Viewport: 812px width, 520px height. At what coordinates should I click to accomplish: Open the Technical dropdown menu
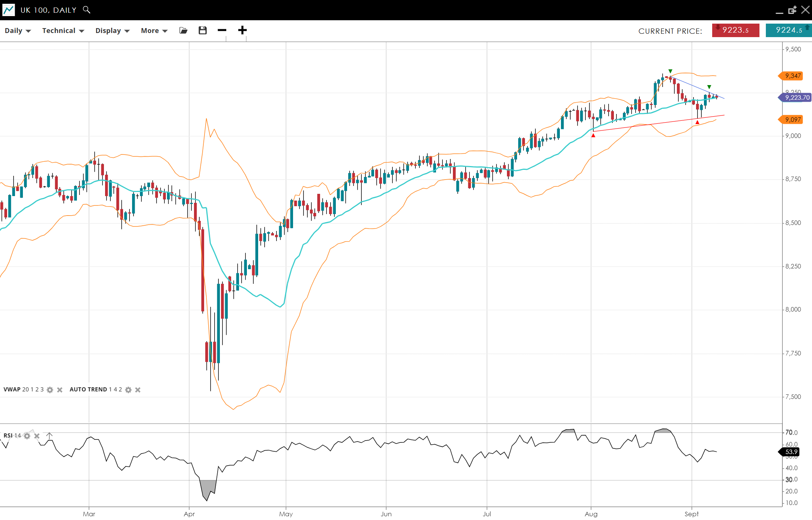tap(63, 31)
